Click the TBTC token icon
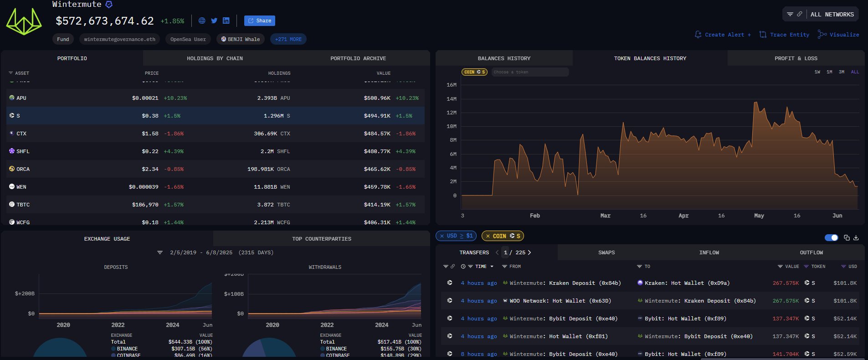 coord(12,204)
